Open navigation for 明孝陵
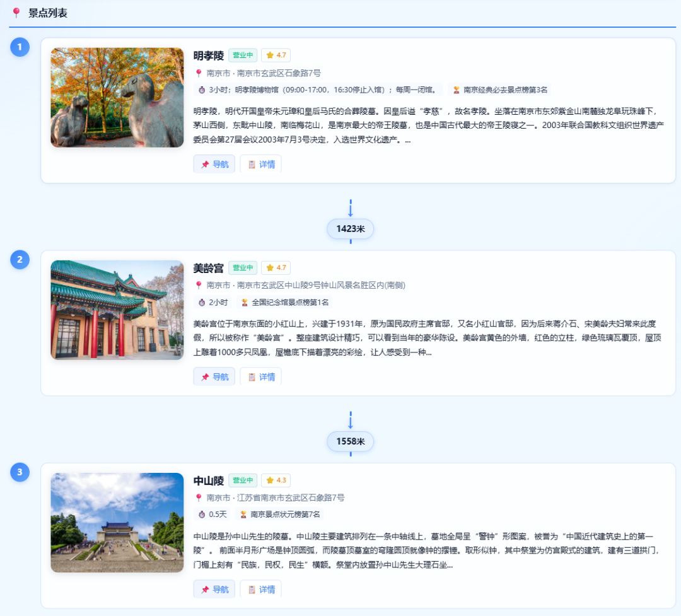Screen dimensions: 681x616 point(214,165)
